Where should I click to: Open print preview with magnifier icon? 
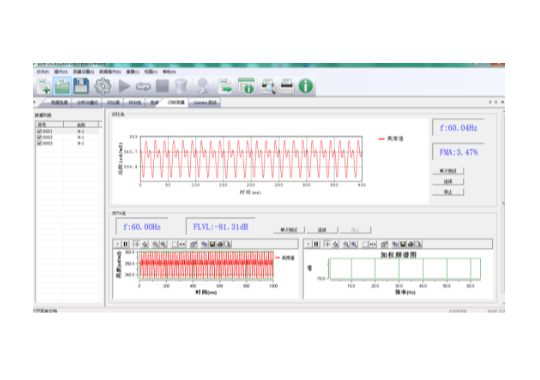[268, 86]
